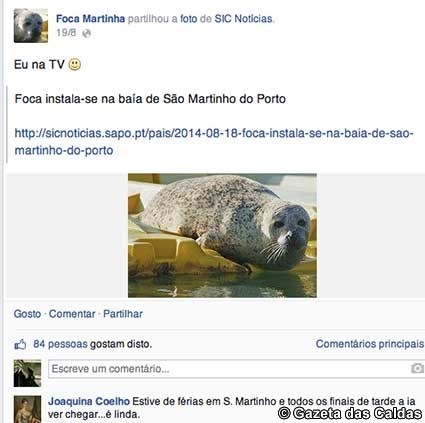This screenshot has width=425, height=423.
Task: Click your avatar beside the comment field
Action: 27,373
